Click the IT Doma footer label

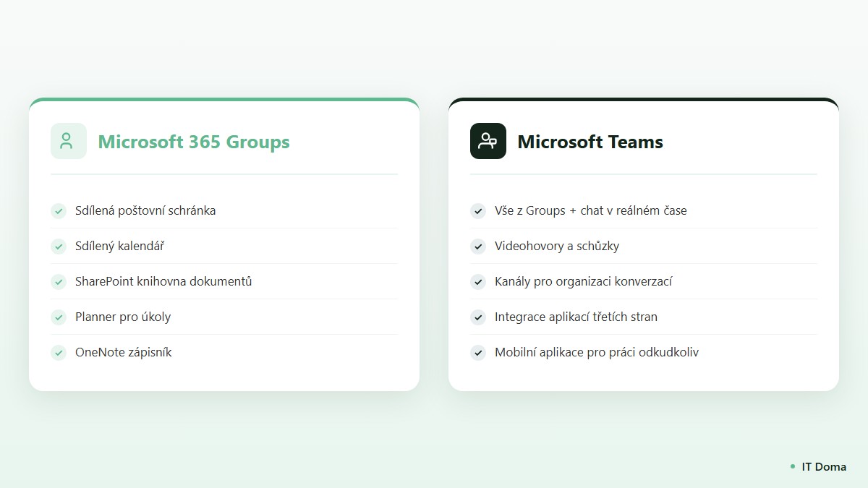[824, 466]
